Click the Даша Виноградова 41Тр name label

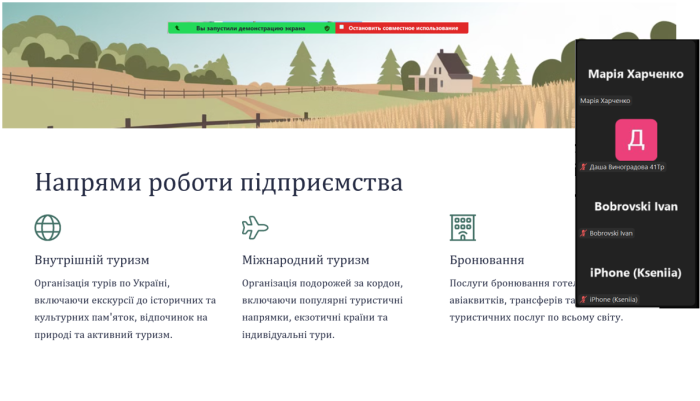(627, 167)
